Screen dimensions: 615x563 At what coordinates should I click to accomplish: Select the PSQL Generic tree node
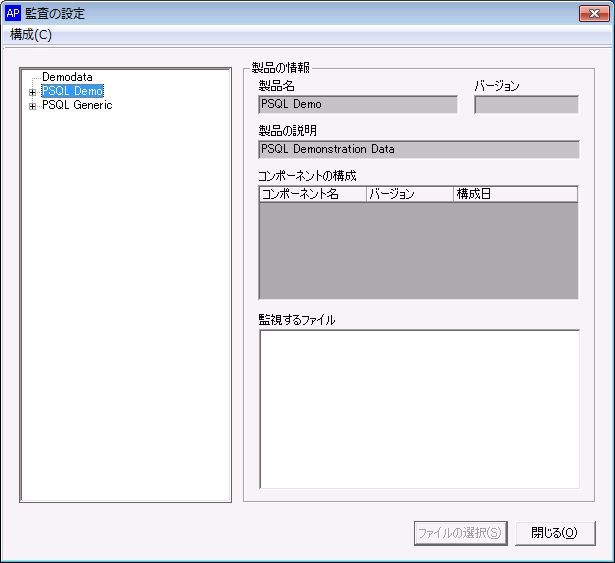(77, 105)
